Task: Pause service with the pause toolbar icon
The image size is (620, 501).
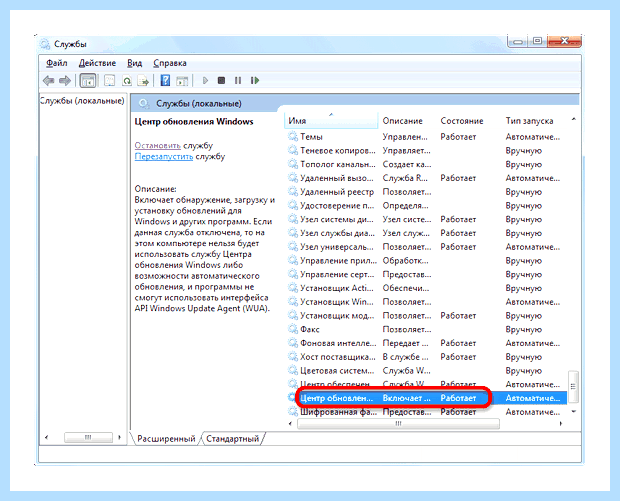Action: point(238,81)
